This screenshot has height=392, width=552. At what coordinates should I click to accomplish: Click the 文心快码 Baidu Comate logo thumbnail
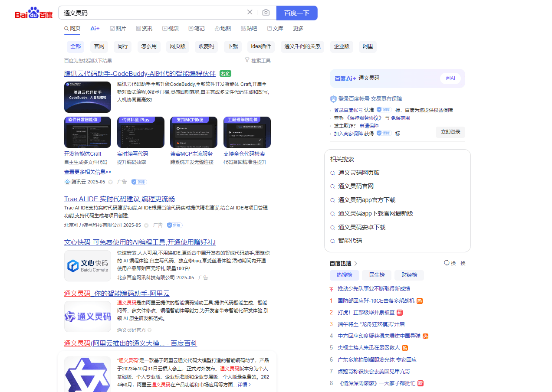[x=88, y=266]
